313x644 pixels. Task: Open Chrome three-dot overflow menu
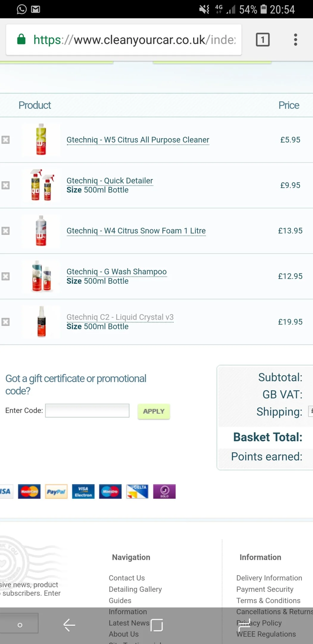tap(295, 40)
